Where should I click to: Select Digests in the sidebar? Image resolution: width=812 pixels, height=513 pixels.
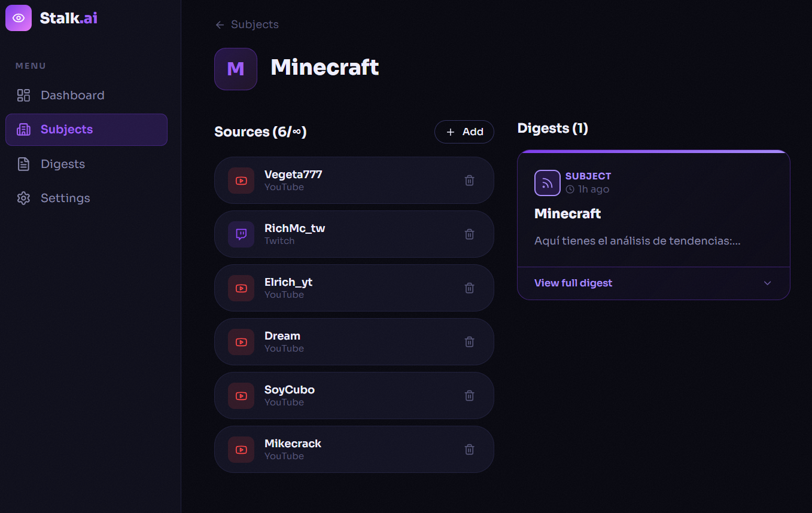62,164
